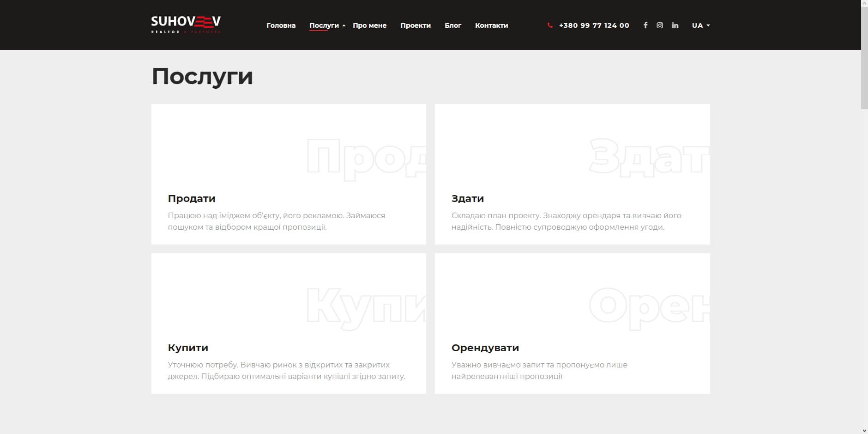Click the scrollbar down arrow
This screenshot has width=868, height=434.
pyautogui.click(x=864, y=430)
